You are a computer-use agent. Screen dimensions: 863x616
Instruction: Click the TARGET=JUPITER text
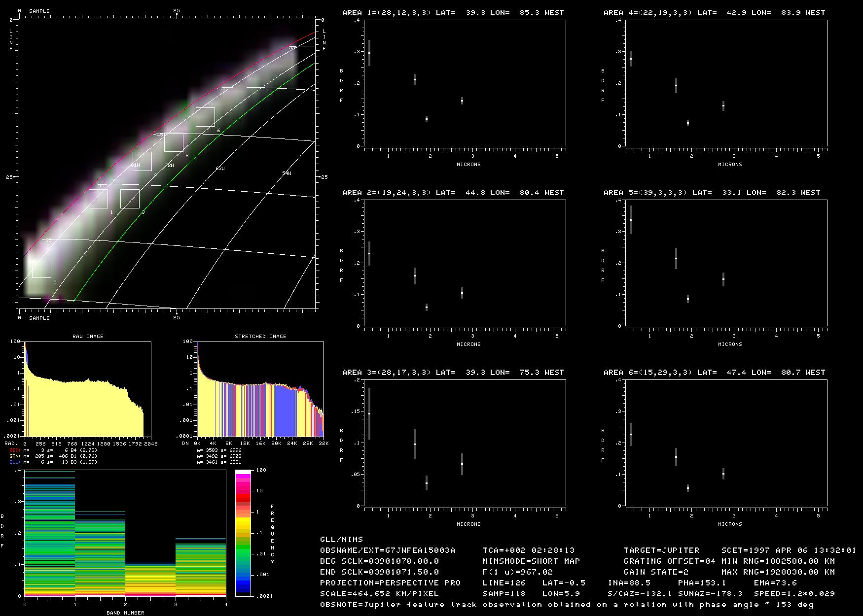click(661, 550)
